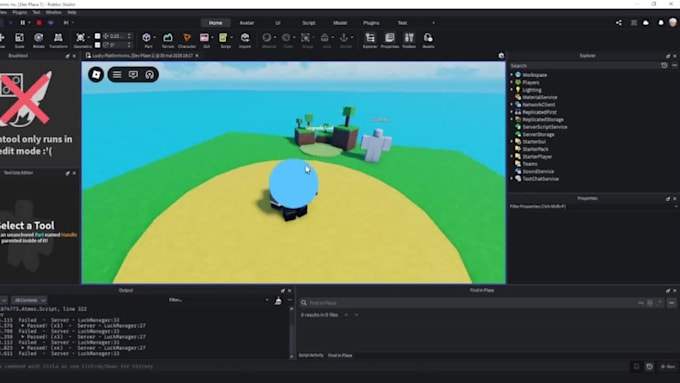The width and height of the screenshot is (680, 383).
Task: Click the Explorer search history icon
Action: (x=664, y=65)
